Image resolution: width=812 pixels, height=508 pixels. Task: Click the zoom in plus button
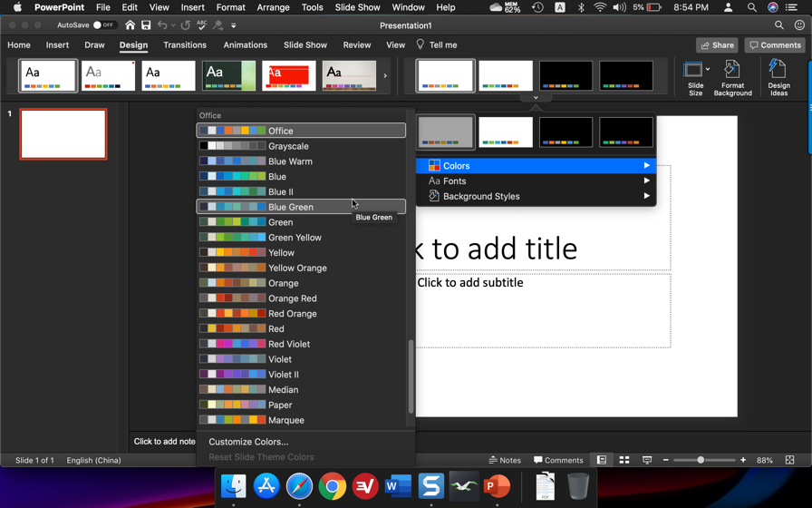743,460
